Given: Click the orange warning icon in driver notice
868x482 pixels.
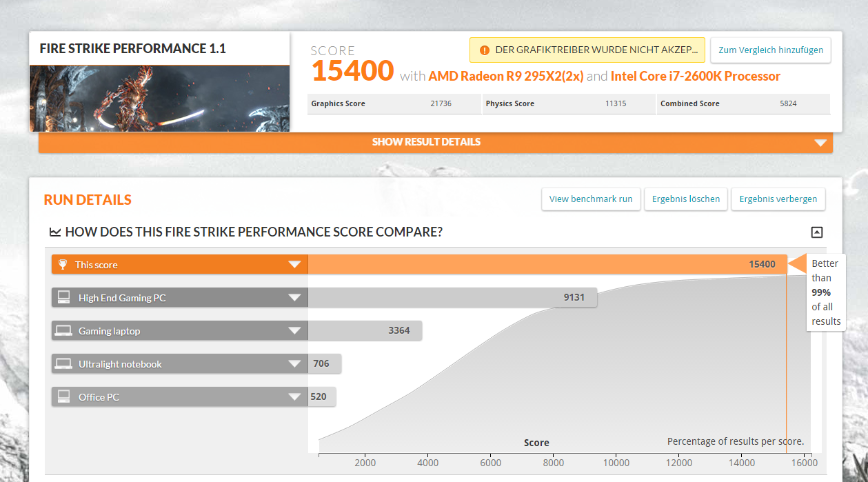Looking at the screenshot, I should (484, 50).
